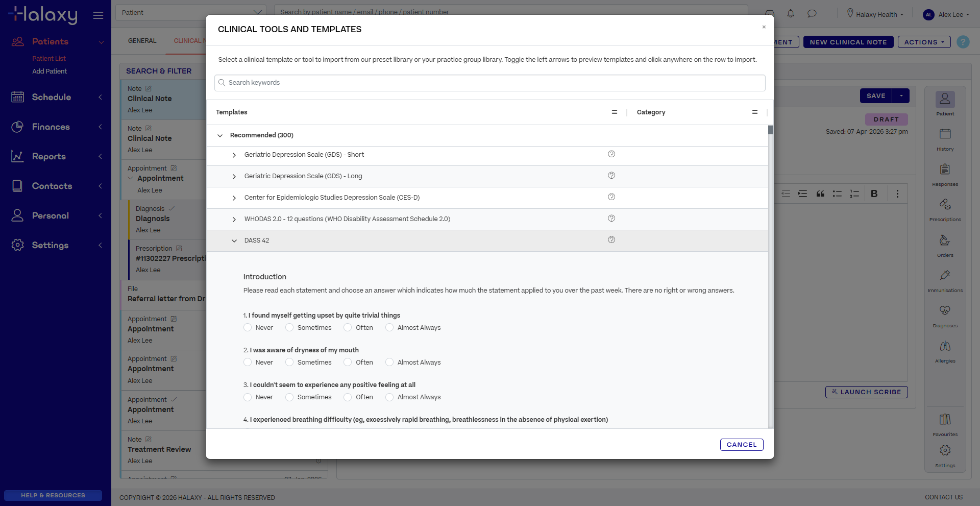Select Often for question 1

tap(348, 327)
